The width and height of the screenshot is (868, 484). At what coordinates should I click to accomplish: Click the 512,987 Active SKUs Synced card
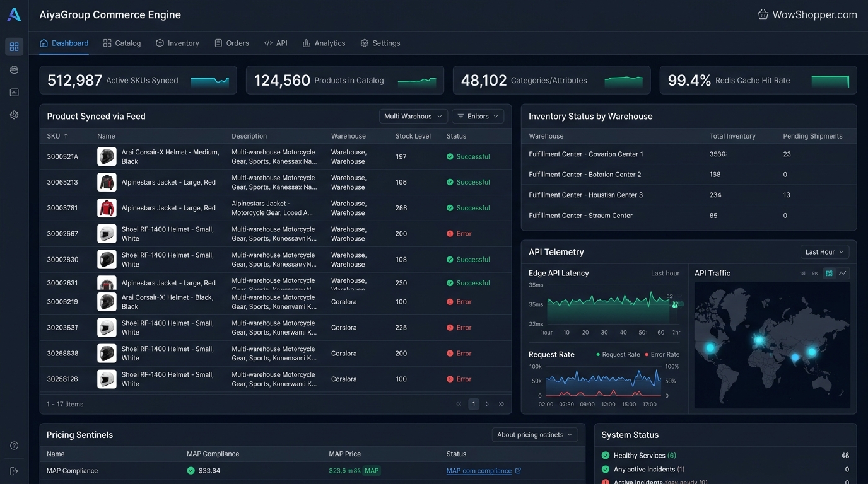(x=138, y=81)
